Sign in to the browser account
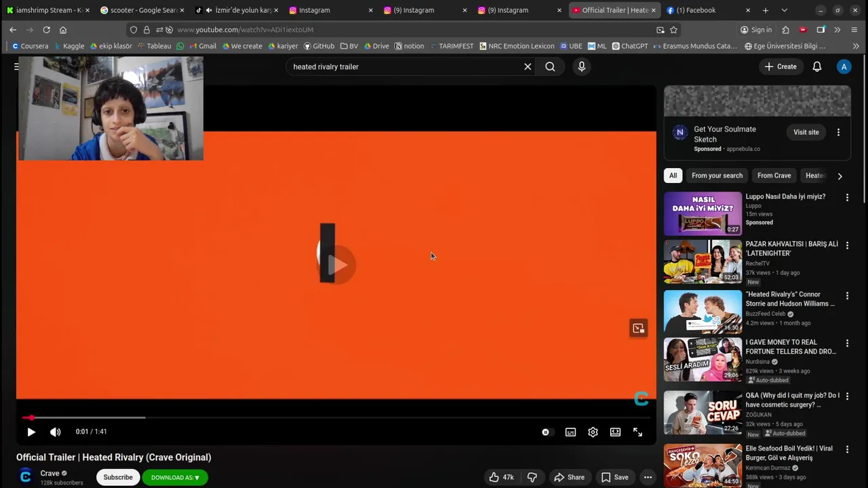Screen dimensions: 868x488 click(756, 30)
